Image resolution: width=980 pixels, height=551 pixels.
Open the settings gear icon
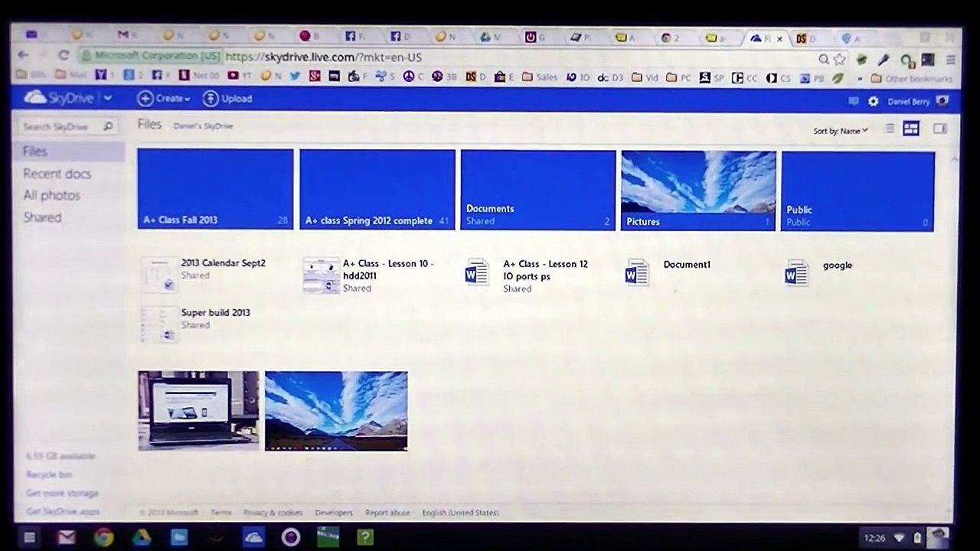pyautogui.click(x=873, y=101)
